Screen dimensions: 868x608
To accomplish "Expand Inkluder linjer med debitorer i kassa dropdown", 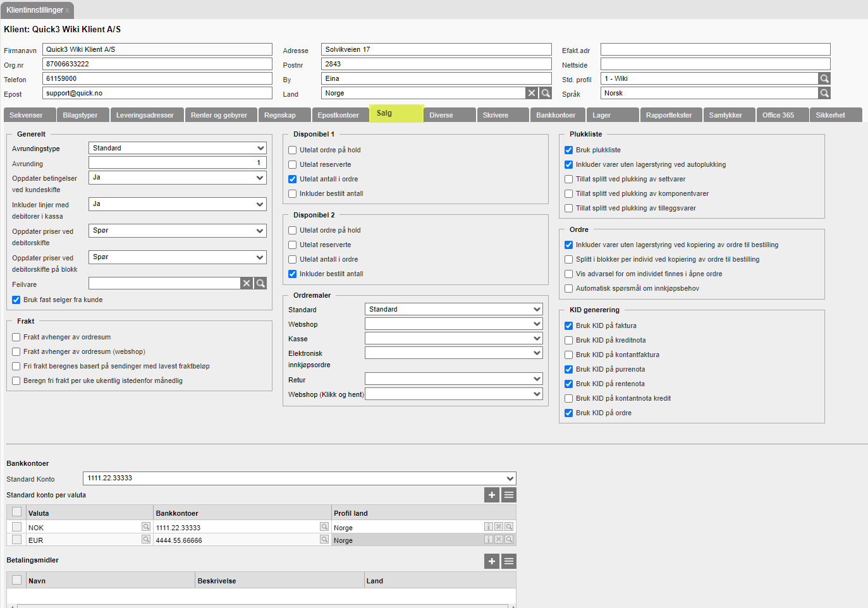I will pos(178,204).
